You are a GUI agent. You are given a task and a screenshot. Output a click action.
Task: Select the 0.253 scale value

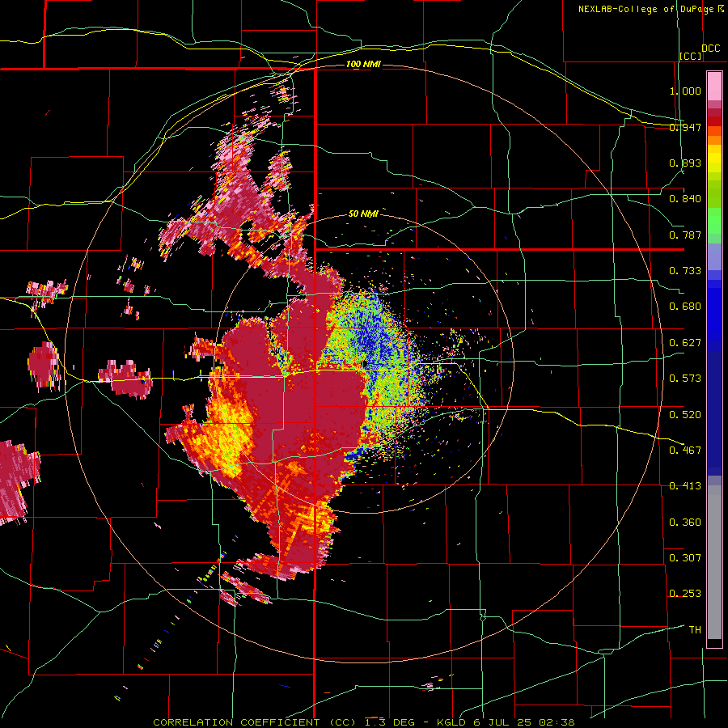(685, 594)
